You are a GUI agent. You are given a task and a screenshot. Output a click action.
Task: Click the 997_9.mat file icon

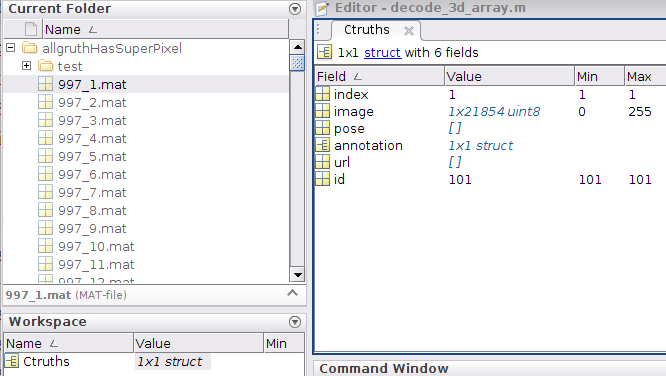45,228
